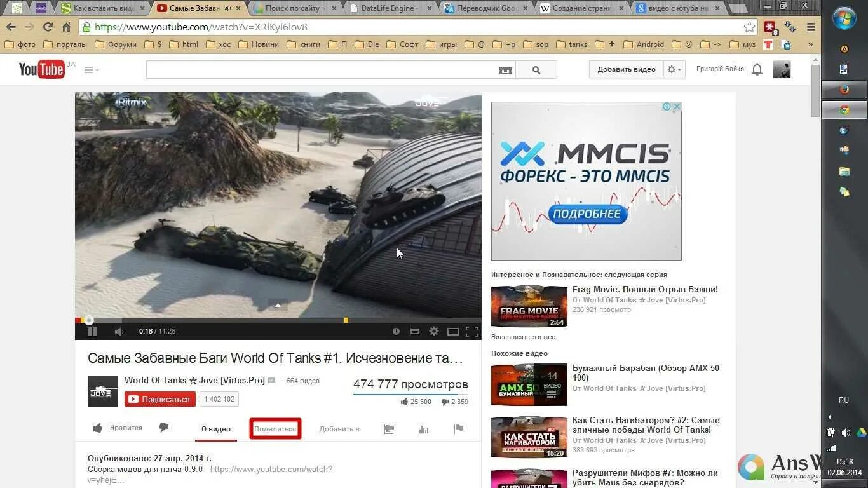The height and width of the screenshot is (488, 868).
Task: Go back in Chrome
Action: pyautogui.click(x=11, y=27)
